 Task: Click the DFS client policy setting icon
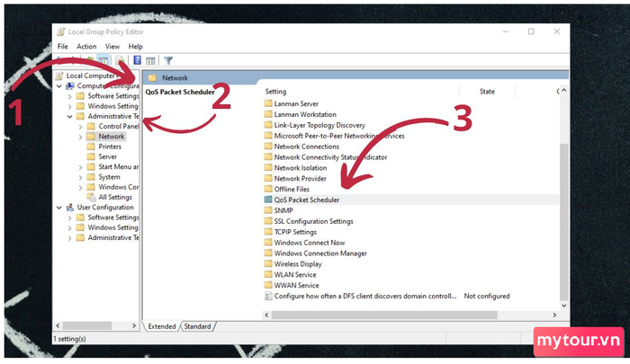tap(268, 297)
